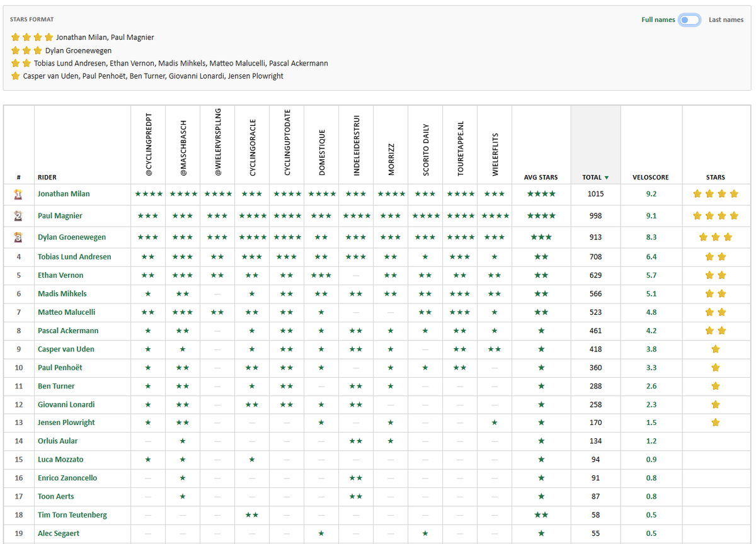The height and width of the screenshot is (544, 756).
Task: Select the Full names label
Action: point(658,20)
